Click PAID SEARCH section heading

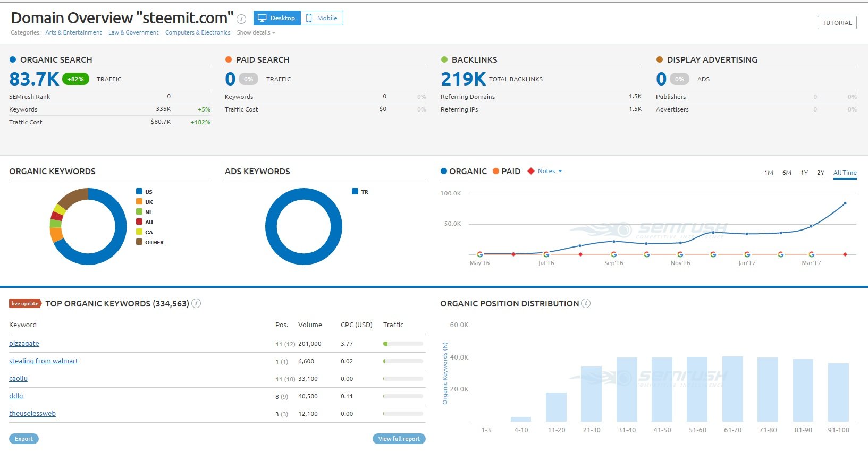[x=263, y=59]
